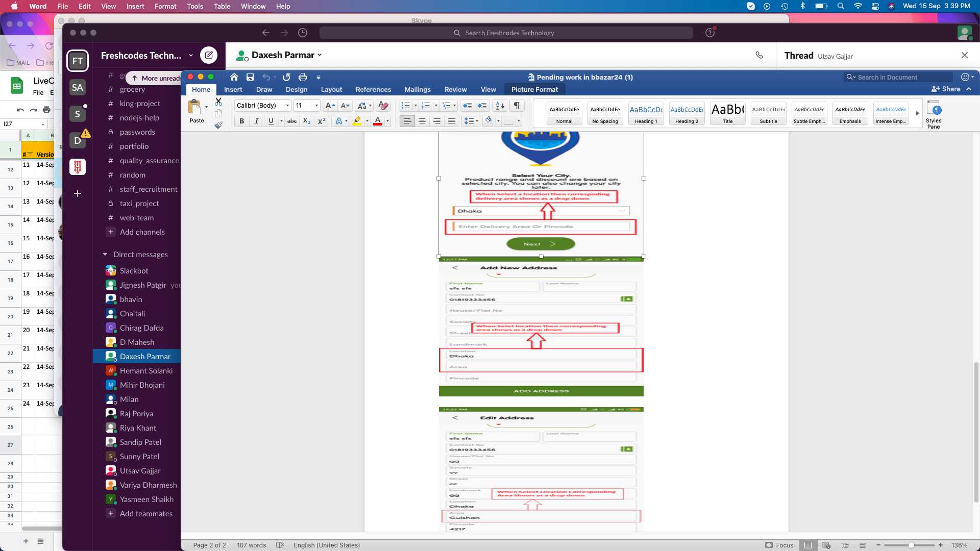Screen dimensions: 980x551
Task: Open Slack history clock icon
Action: coord(303,33)
